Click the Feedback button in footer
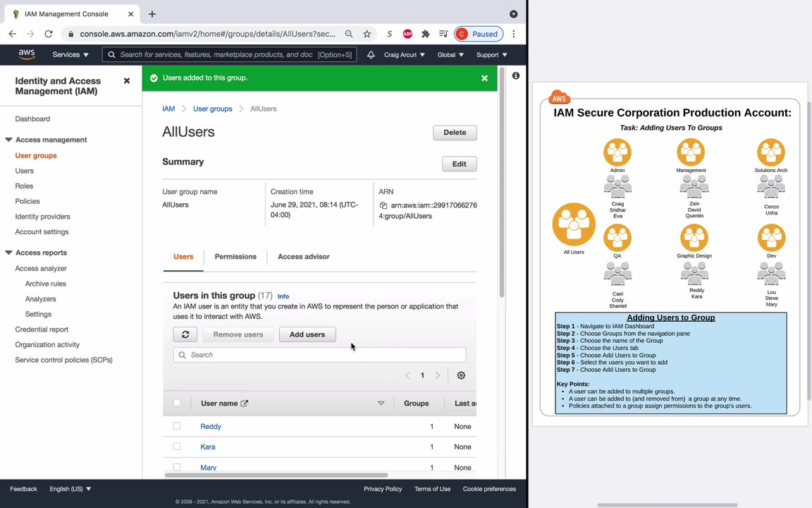 click(x=23, y=489)
